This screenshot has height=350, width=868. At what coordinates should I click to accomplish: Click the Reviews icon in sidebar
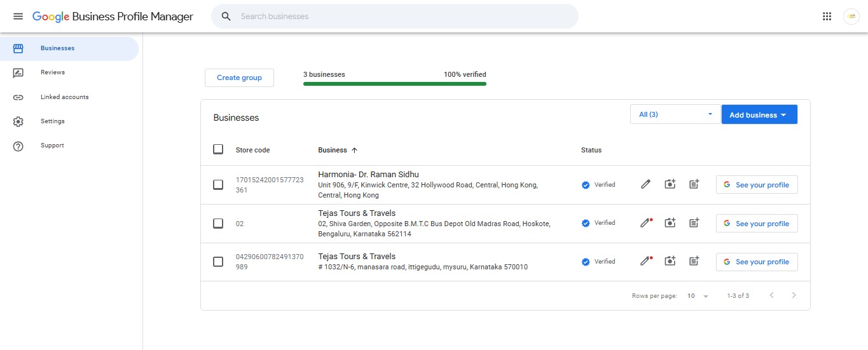(x=18, y=72)
